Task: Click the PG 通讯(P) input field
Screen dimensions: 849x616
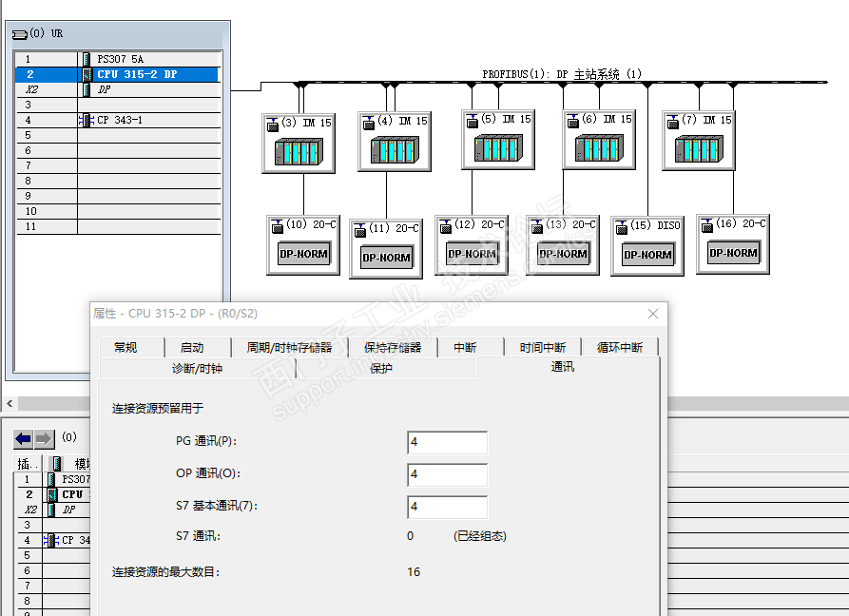Action: point(447,442)
